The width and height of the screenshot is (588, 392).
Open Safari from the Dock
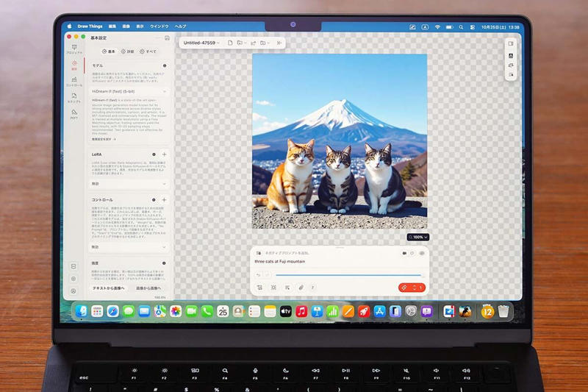[113, 311]
